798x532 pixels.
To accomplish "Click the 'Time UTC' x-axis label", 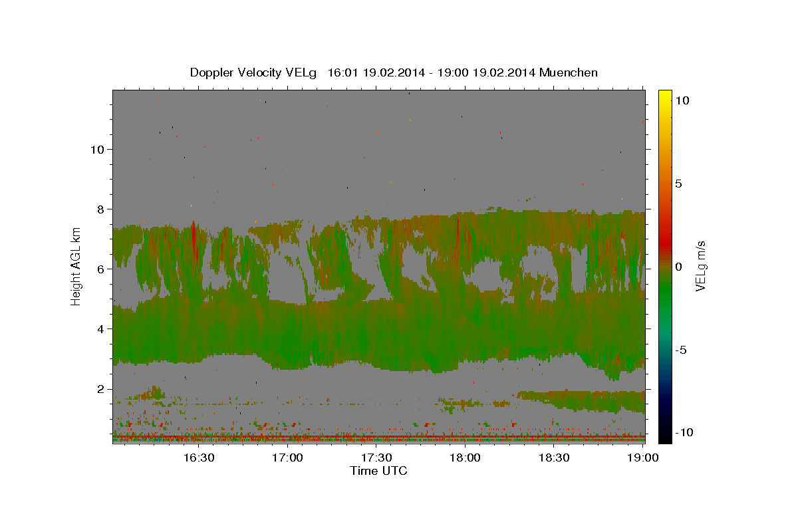I will (x=378, y=471).
